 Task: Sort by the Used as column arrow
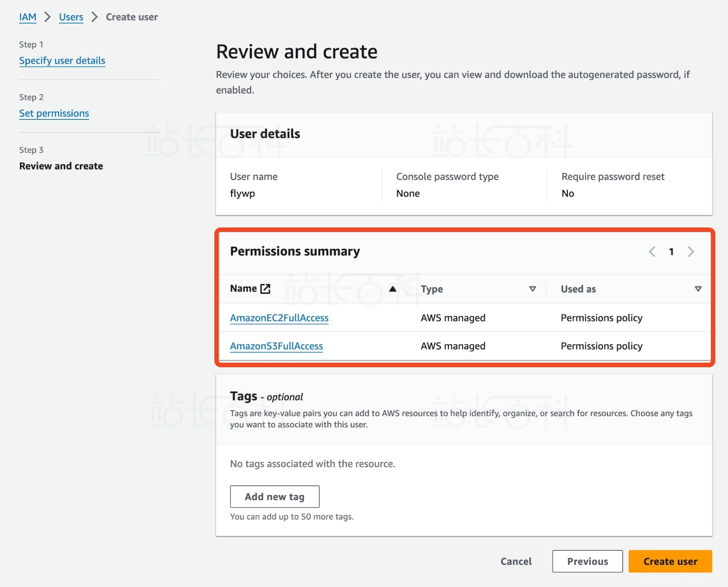click(698, 289)
